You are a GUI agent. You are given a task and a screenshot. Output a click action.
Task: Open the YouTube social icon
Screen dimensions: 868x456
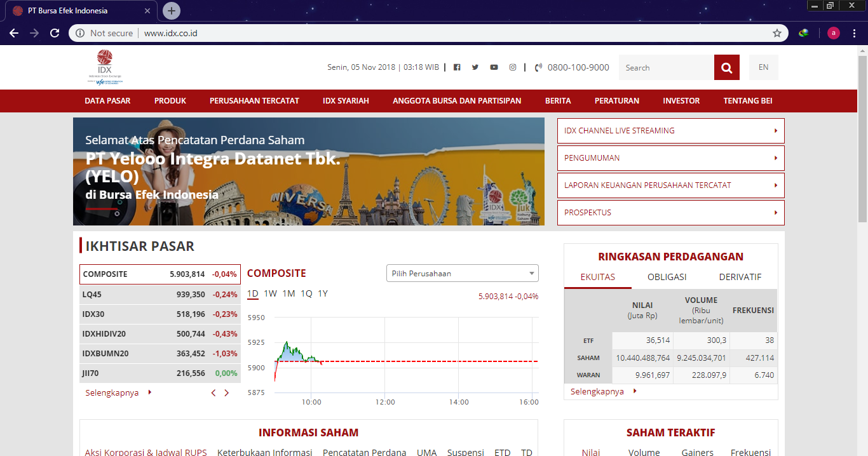coord(494,67)
